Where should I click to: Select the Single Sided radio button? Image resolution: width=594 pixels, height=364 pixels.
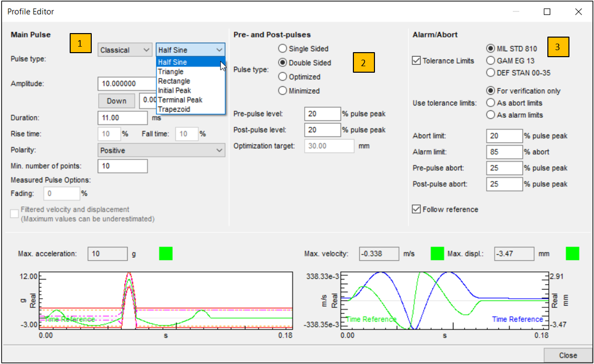click(283, 49)
